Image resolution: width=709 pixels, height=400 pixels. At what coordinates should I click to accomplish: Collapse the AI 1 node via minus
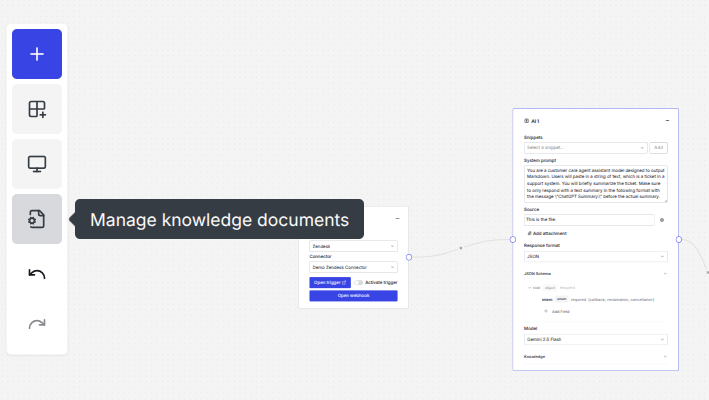click(667, 121)
